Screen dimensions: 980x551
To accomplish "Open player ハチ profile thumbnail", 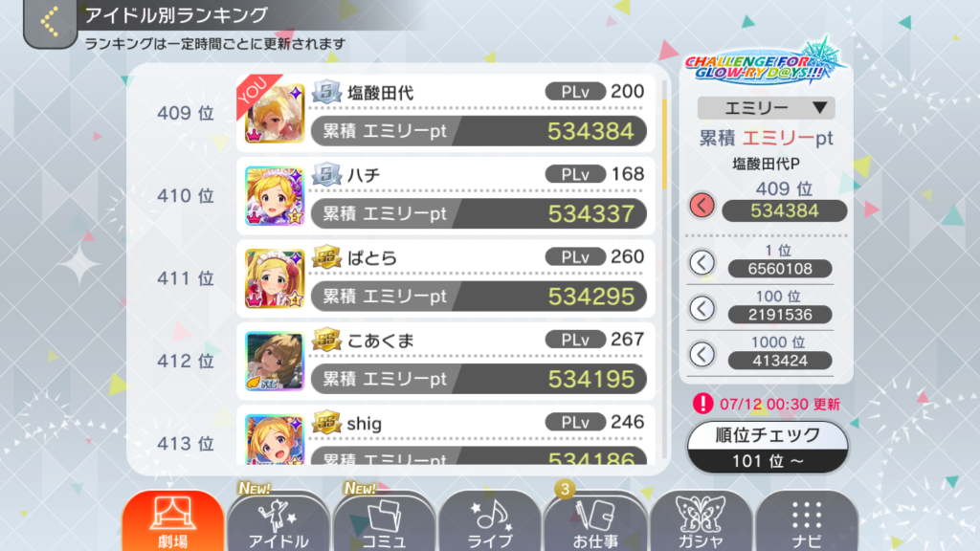I will tap(275, 195).
